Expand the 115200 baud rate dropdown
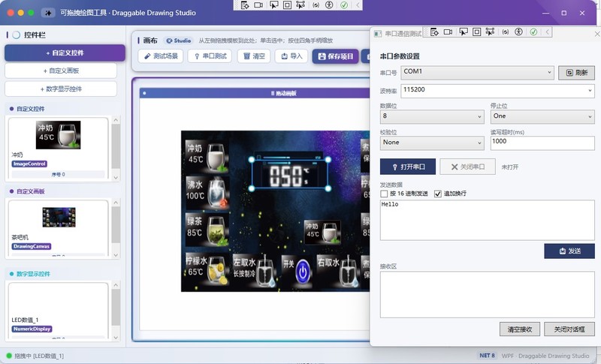Image resolution: width=601 pixels, height=364 pixels. [498, 91]
